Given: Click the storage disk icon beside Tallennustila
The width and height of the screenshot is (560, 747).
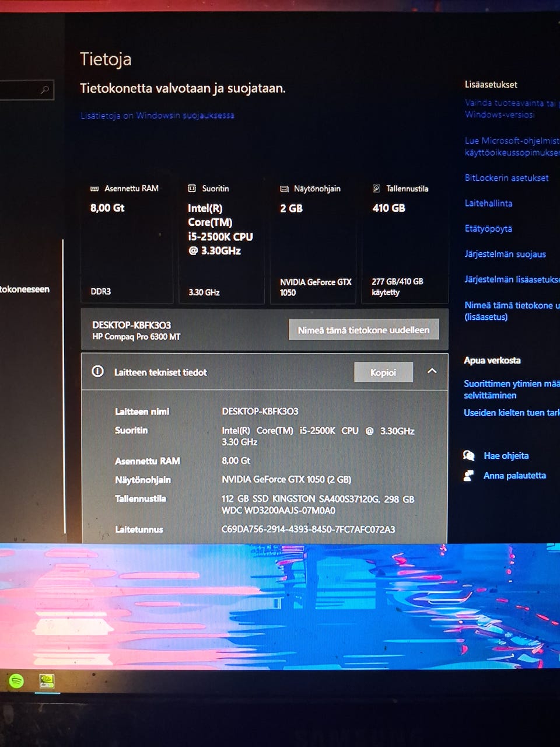Looking at the screenshot, I should [x=377, y=189].
